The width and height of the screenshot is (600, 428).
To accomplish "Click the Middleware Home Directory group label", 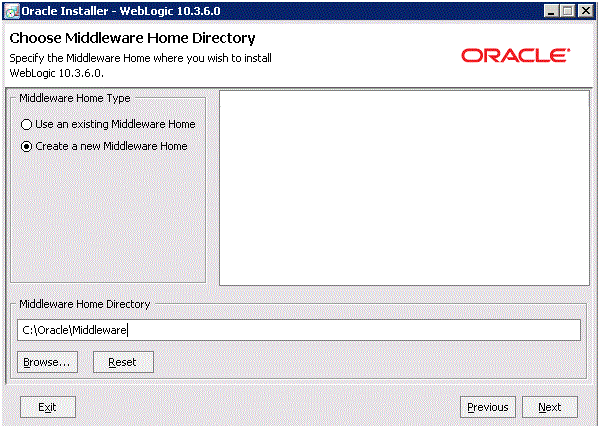I will 85,304.
